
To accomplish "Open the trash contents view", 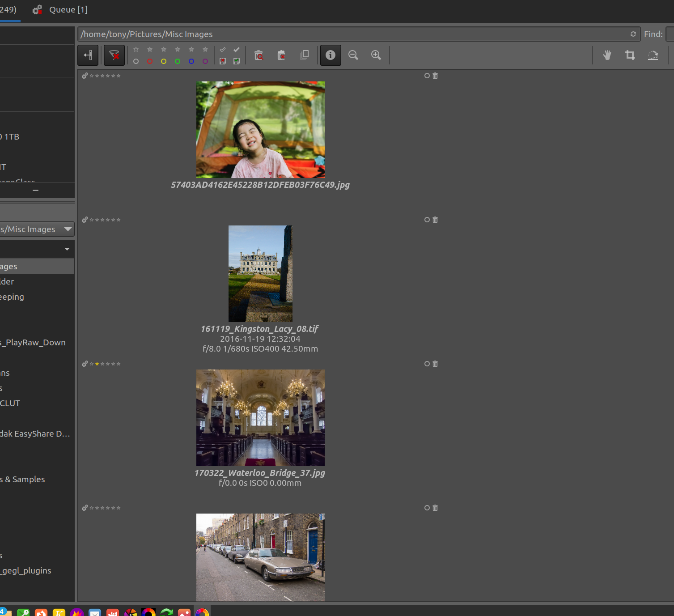I will click(x=259, y=55).
